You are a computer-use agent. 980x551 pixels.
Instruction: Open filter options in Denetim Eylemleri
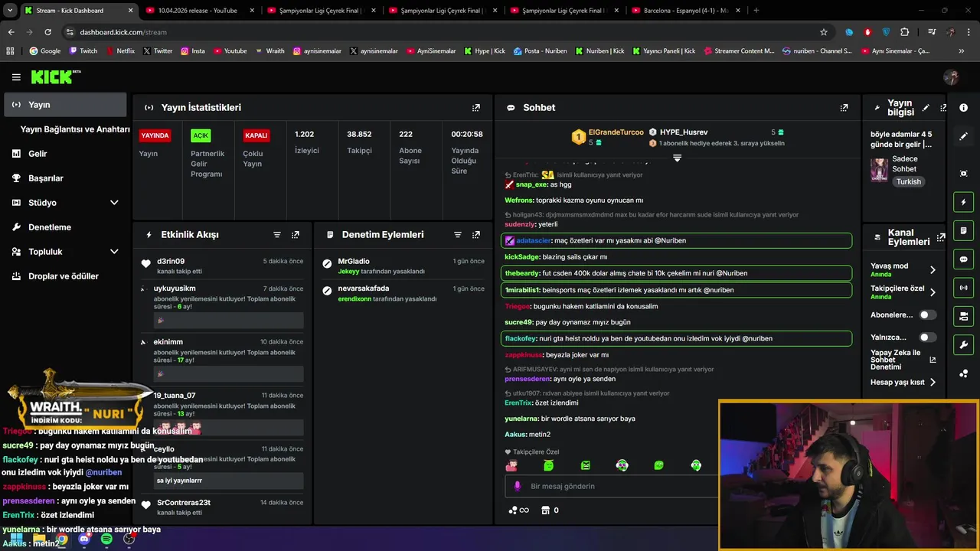point(458,235)
